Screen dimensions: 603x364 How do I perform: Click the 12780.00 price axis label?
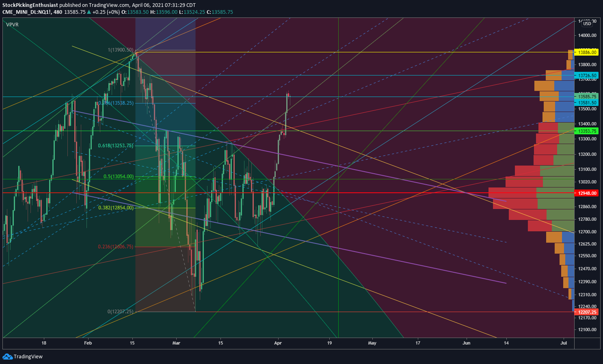[587, 219]
